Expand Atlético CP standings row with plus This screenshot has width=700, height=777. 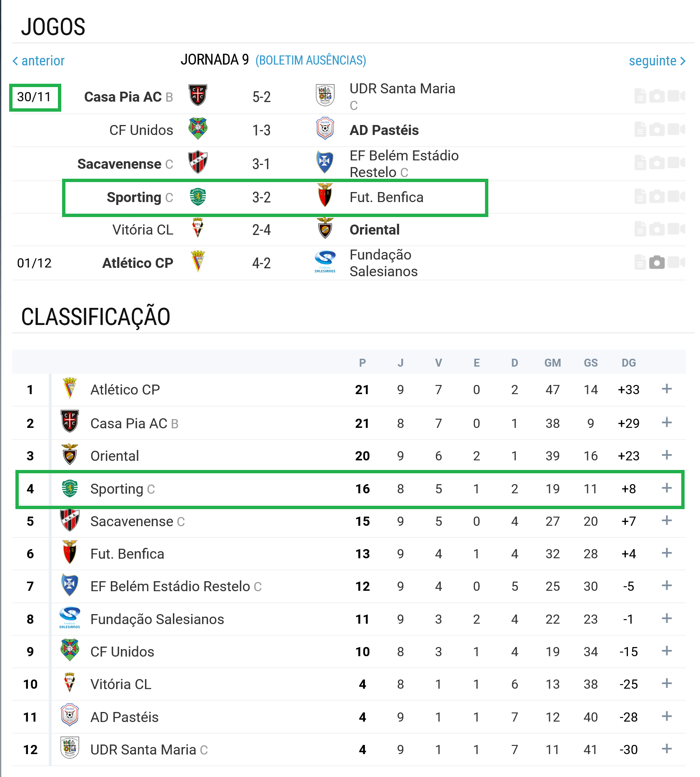pos(667,389)
